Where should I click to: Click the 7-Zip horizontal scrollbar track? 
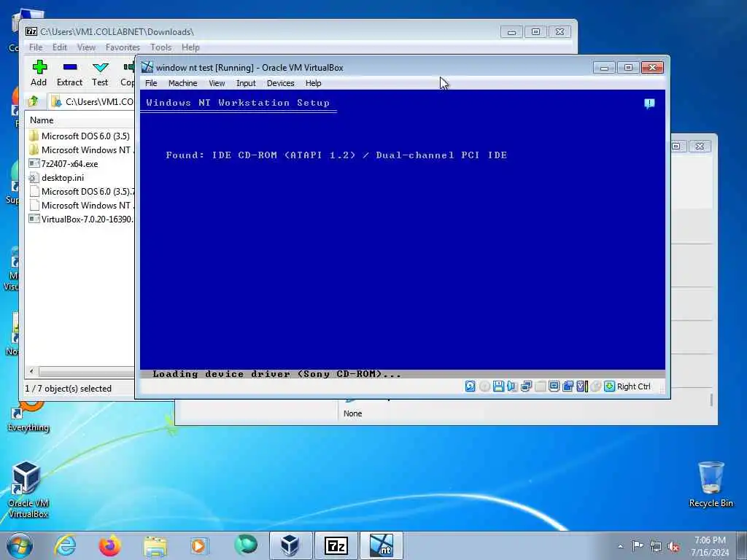(87, 371)
